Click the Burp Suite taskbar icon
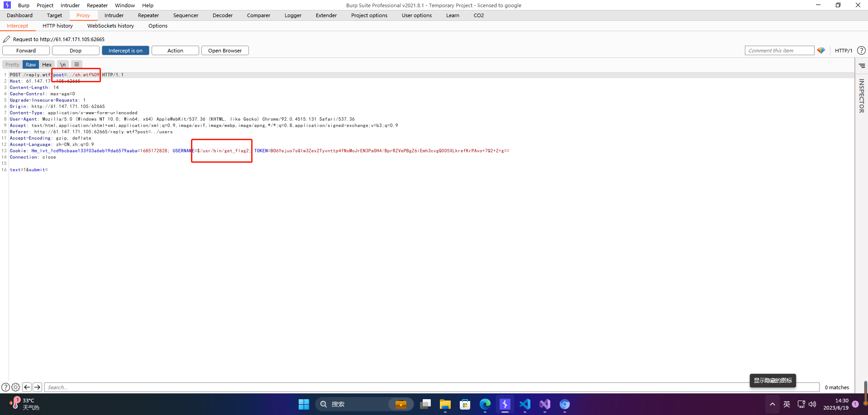This screenshot has height=415, width=868. coord(505,404)
